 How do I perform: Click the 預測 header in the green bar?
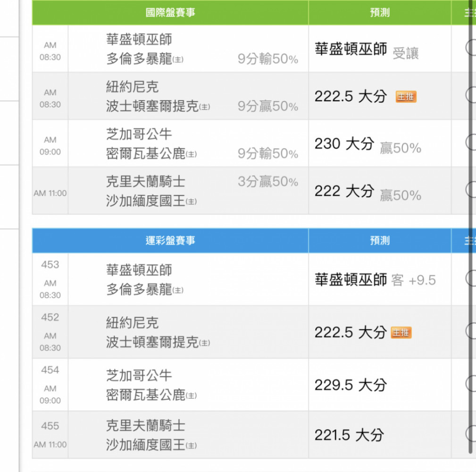(x=380, y=12)
